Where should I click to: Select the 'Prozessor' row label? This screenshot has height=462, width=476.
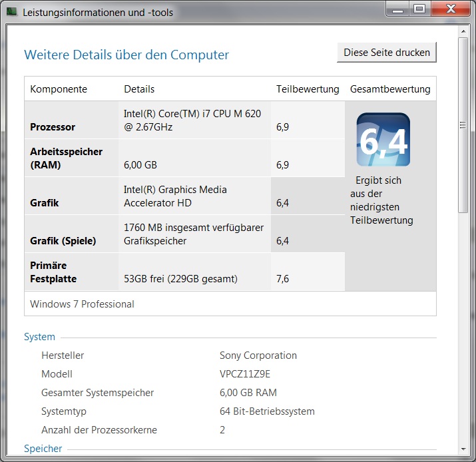(x=53, y=127)
